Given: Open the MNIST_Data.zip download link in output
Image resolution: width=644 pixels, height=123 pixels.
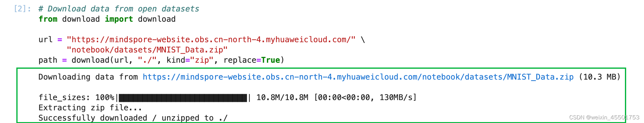Looking at the screenshot, I should (358, 77).
